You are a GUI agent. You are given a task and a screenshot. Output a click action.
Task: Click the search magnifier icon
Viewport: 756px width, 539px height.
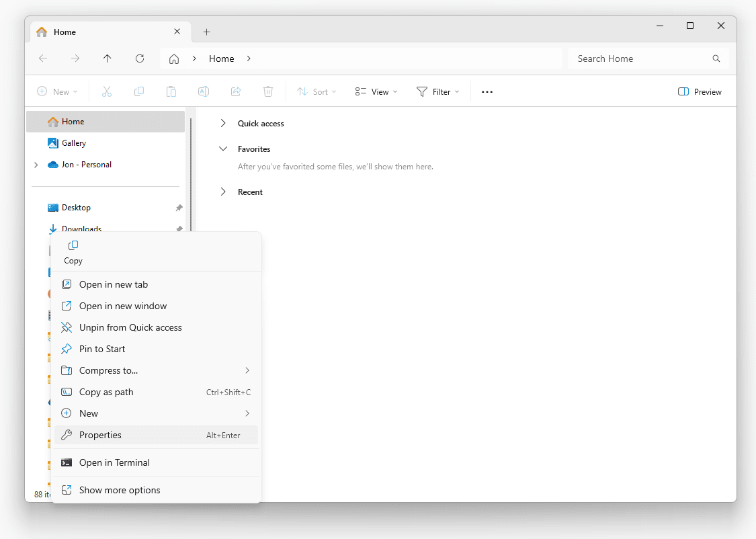point(716,58)
